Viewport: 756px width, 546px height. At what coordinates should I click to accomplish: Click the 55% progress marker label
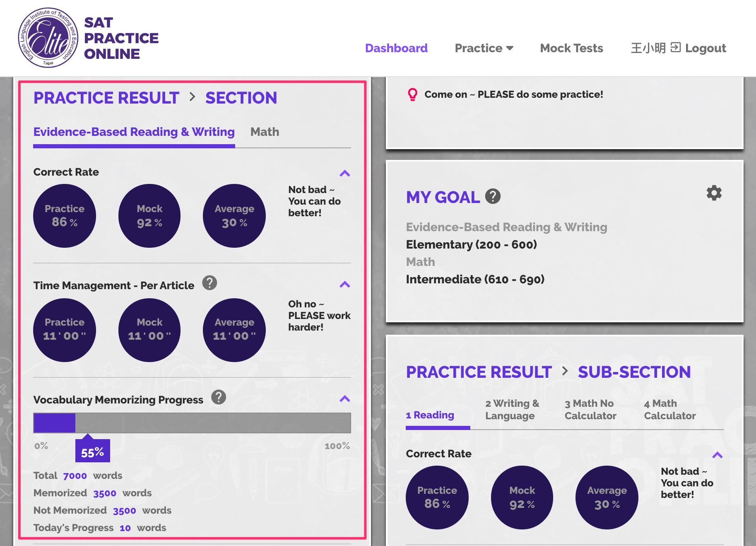click(92, 452)
